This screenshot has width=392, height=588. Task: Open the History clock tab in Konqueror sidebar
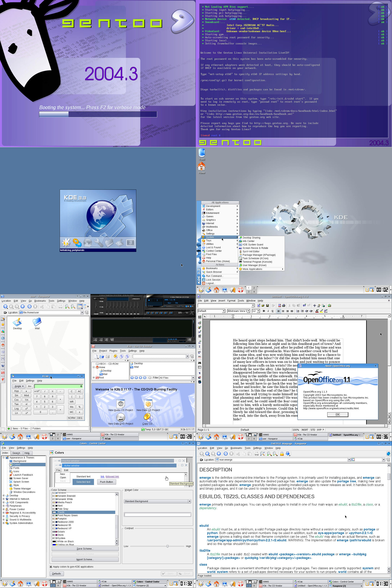pyautogui.click(x=3, y=338)
